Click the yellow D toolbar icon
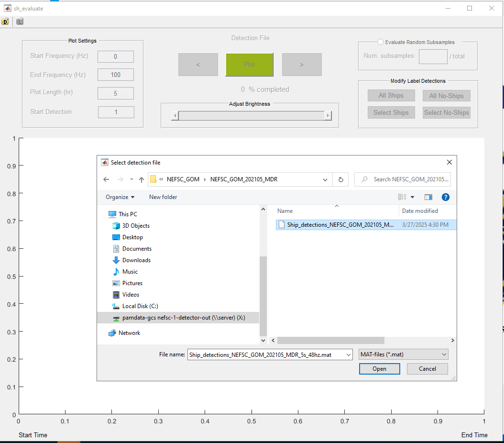 pyautogui.click(x=5, y=22)
